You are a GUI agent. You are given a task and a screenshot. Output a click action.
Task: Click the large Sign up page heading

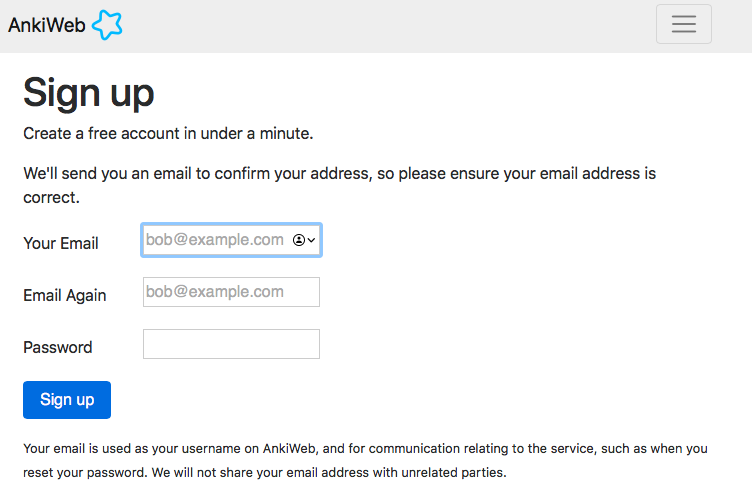tap(89, 93)
